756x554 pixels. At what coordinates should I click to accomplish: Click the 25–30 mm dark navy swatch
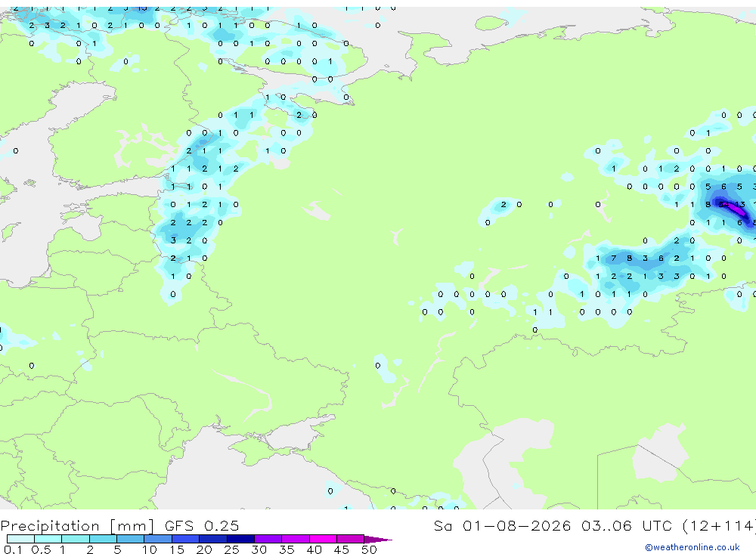(240, 539)
